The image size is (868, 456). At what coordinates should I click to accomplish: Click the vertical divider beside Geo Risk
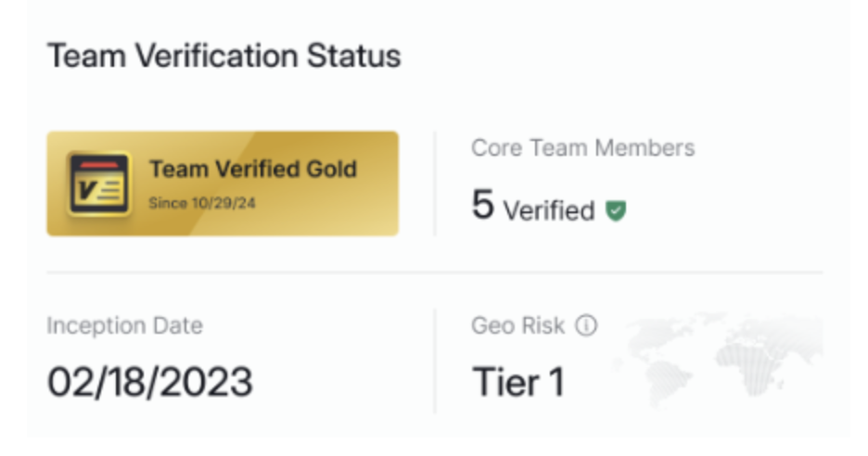(435, 361)
